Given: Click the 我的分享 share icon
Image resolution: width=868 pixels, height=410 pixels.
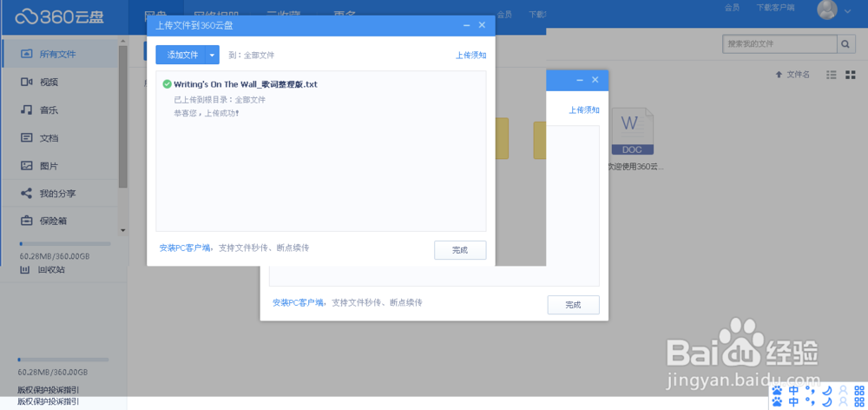Looking at the screenshot, I should coord(27,194).
